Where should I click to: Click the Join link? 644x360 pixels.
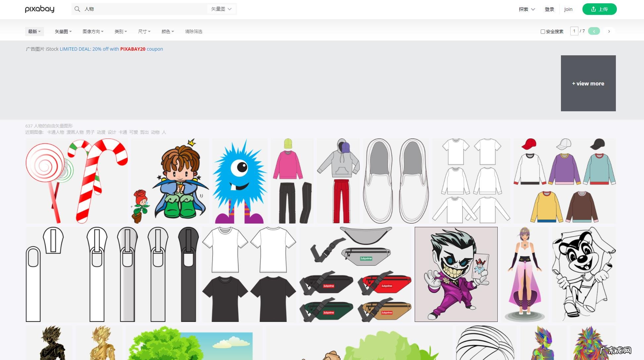[568, 9]
